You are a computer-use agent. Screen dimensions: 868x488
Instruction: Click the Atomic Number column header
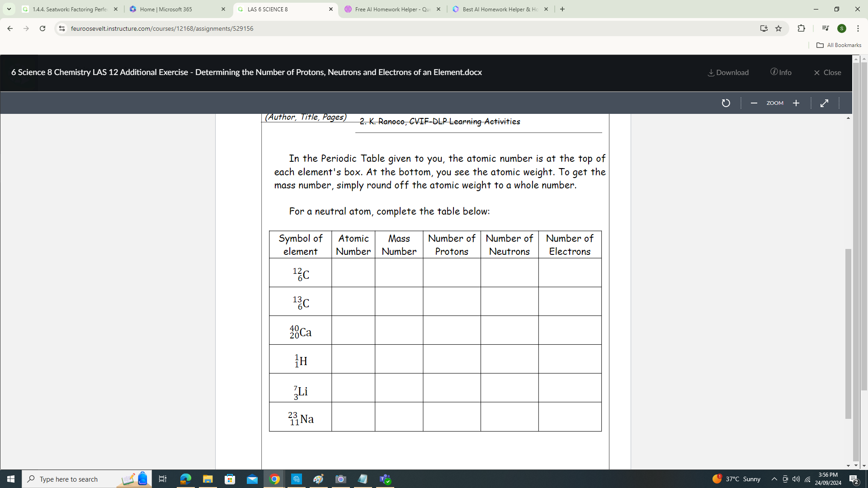coord(353,245)
